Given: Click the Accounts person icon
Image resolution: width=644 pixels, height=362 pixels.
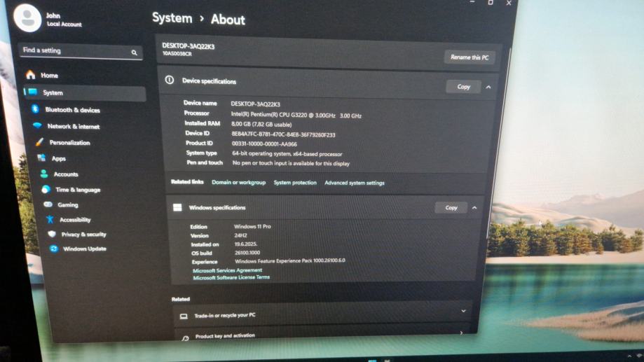Looking at the screenshot, I should pyautogui.click(x=43, y=174).
